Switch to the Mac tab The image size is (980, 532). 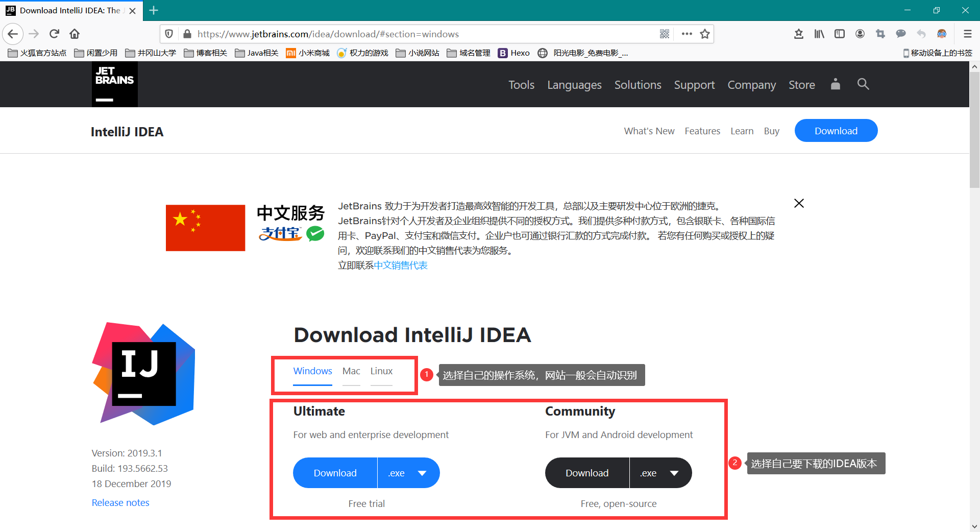[x=351, y=371]
